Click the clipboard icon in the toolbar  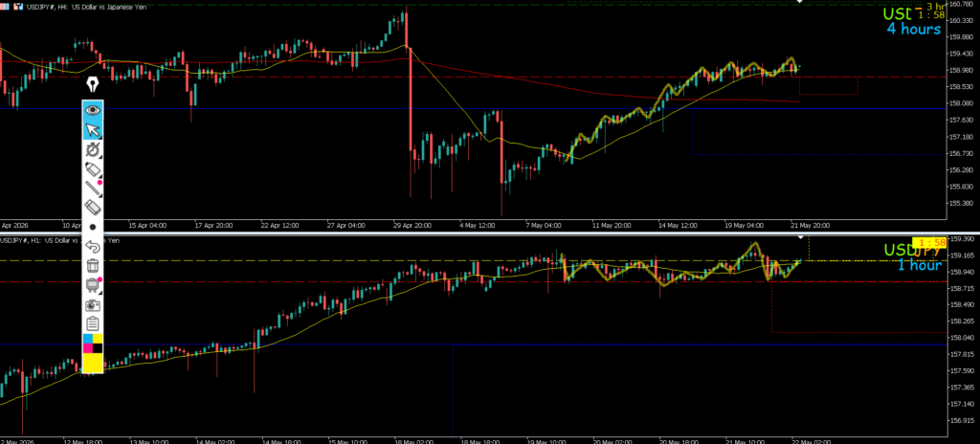pyautogui.click(x=93, y=324)
